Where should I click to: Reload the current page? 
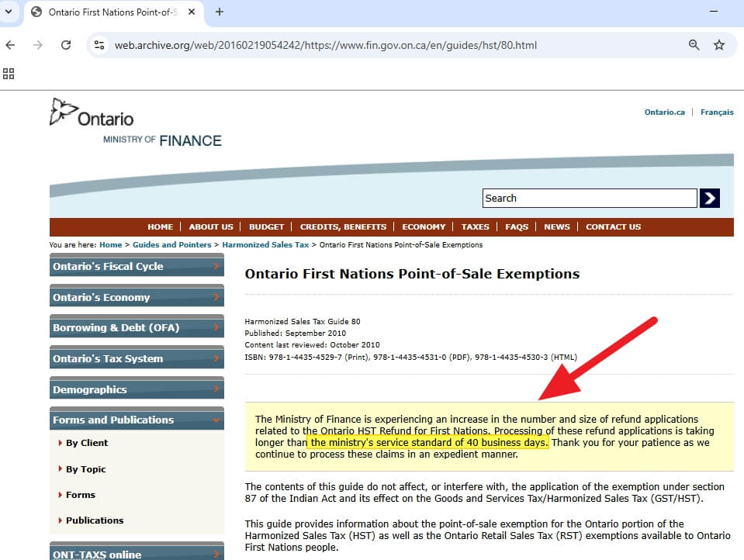tap(66, 45)
